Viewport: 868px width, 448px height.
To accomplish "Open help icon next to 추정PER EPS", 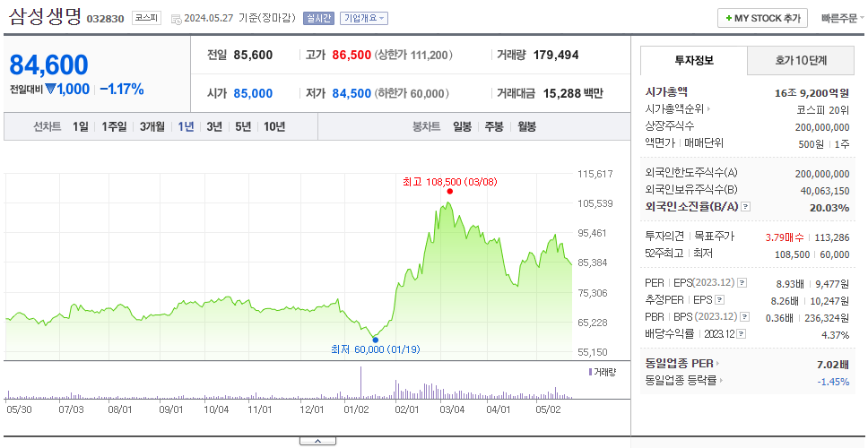I will [x=720, y=300].
